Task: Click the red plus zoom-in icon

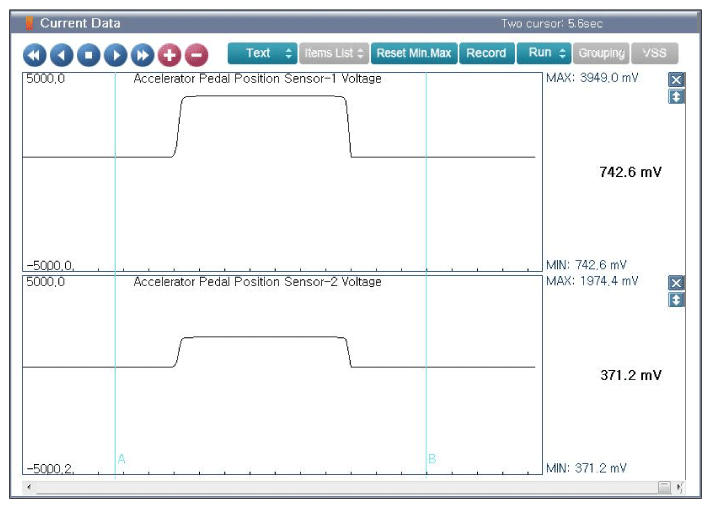Action: click(x=169, y=55)
